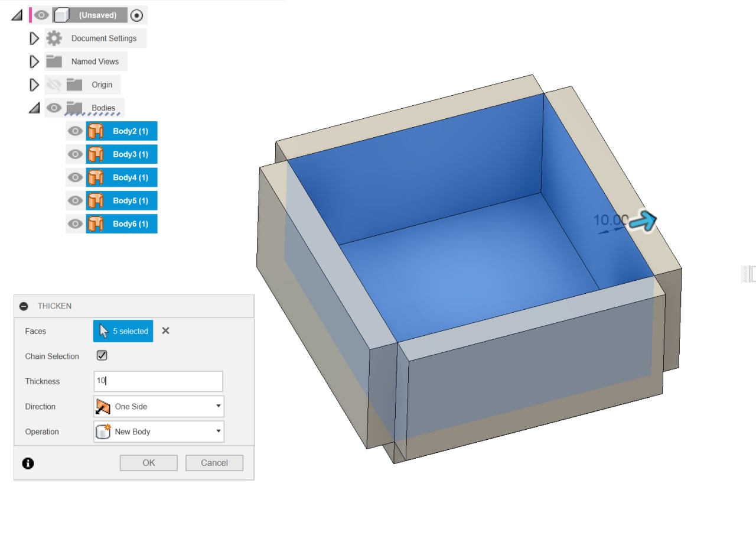
Task: Hide Body3 (1) with its eye icon
Action: pos(75,154)
